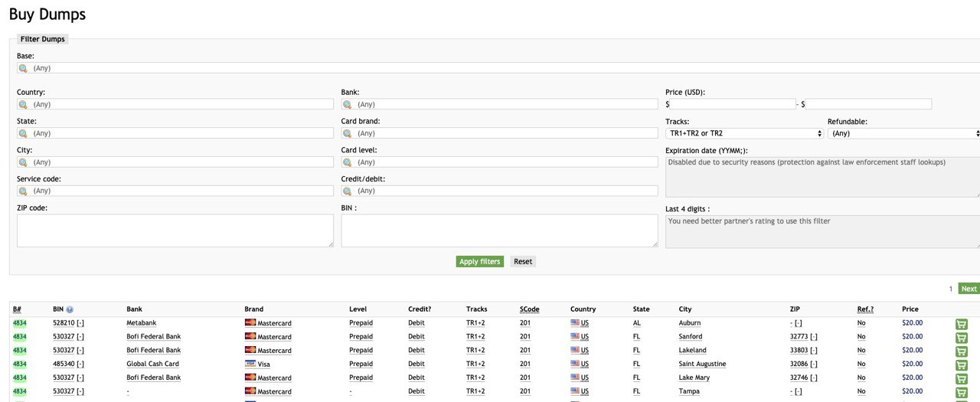Click the Visa brand text
Image resolution: width=980 pixels, height=402 pixels.
point(263,364)
